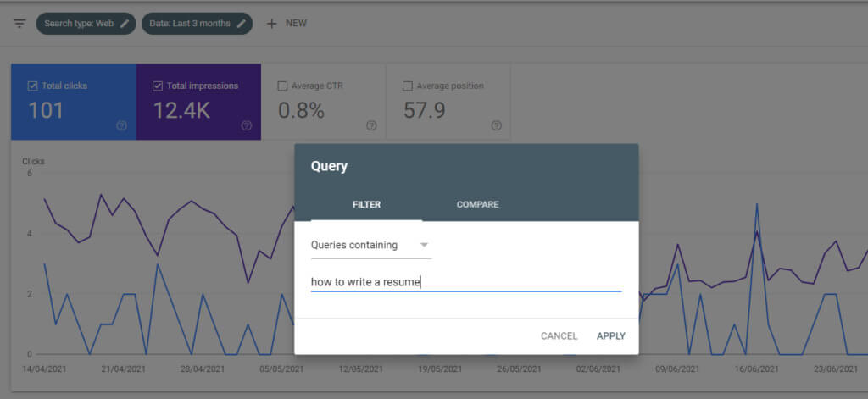Focus the query text input field

[466, 282]
